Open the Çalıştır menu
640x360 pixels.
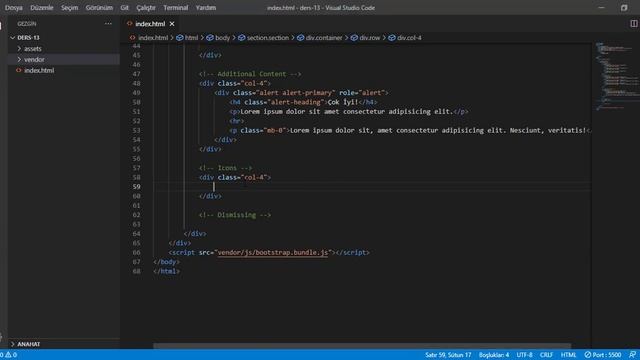tap(146, 8)
